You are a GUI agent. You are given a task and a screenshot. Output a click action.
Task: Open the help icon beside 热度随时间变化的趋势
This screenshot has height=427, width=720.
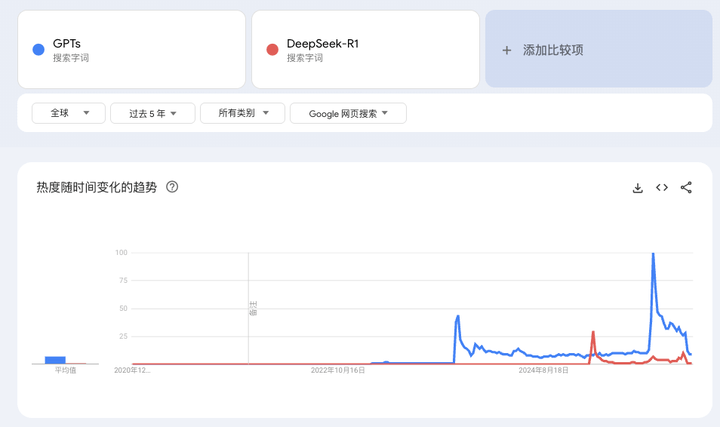pos(172,187)
